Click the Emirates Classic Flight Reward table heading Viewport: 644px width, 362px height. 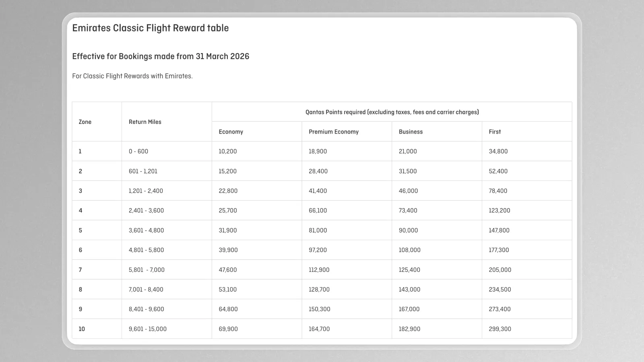(151, 28)
